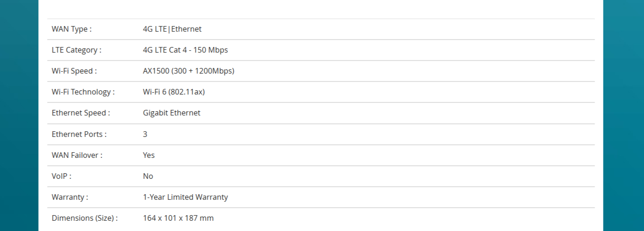644x231 pixels.
Task: Select the 4G LTE|Ethernet value text
Action: (x=172, y=29)
